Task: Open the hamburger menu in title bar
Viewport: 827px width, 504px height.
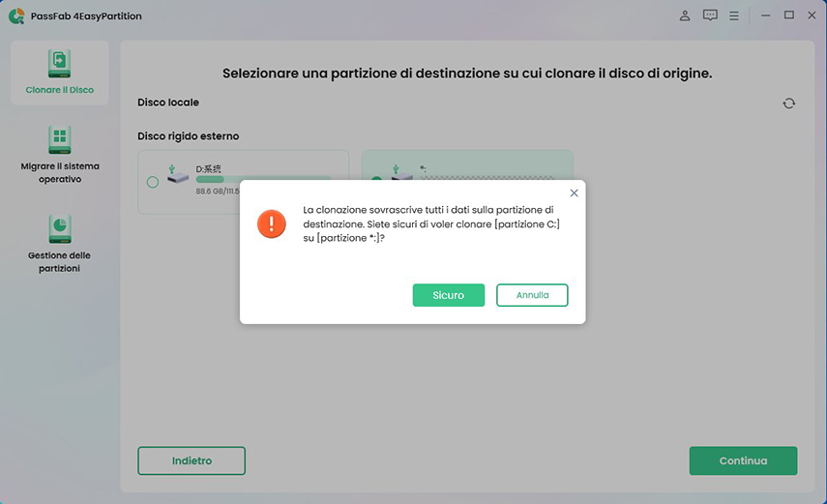Action: [x=735, y=15]
